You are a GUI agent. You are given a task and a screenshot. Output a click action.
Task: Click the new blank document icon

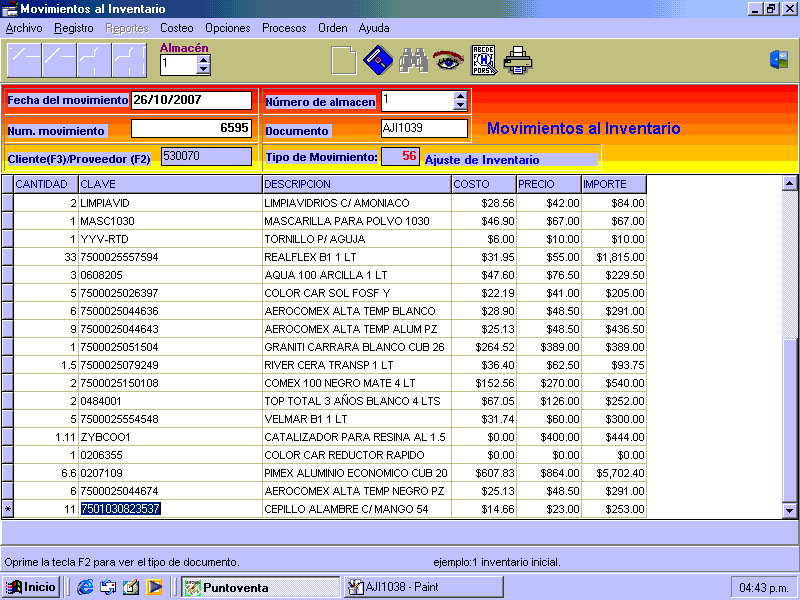(343, 61)
